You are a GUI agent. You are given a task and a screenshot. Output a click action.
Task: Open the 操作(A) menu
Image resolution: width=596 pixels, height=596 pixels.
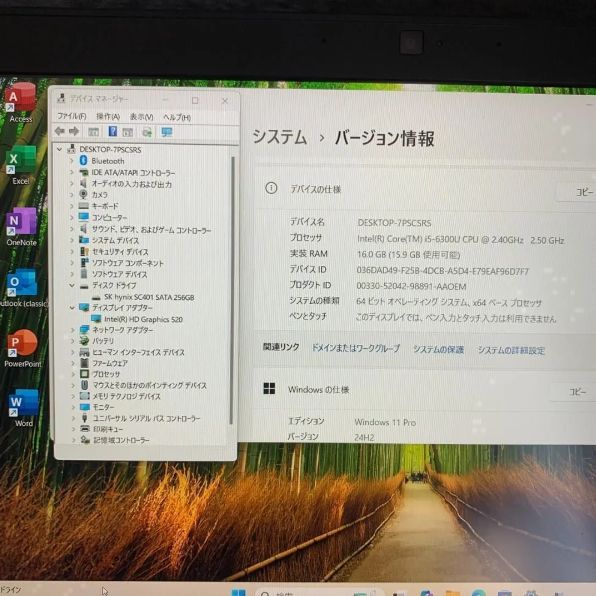tap(108, 116)
